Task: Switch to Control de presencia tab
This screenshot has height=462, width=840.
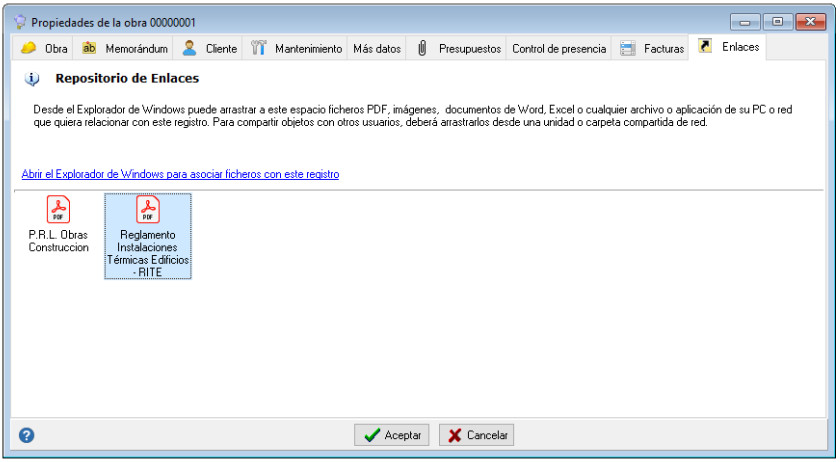Action: click(x=558, y=48)
